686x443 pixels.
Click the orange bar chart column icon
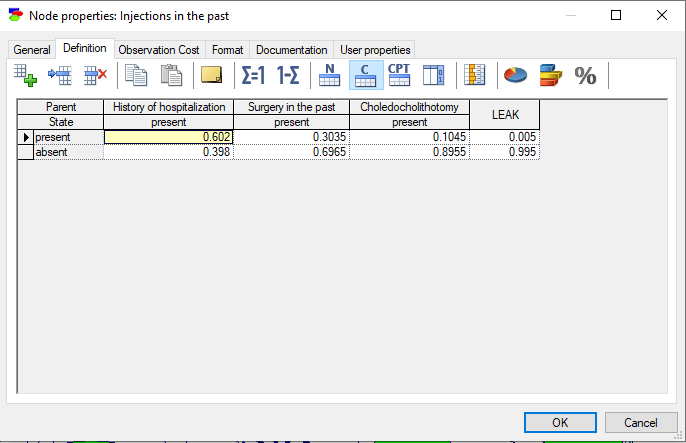pos(475,75)
